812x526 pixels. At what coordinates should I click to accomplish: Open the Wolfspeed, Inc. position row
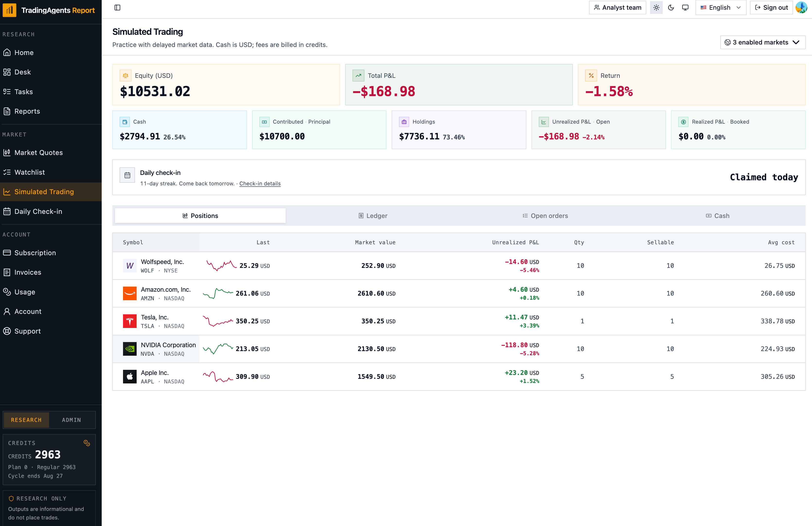tap(459, 266)
